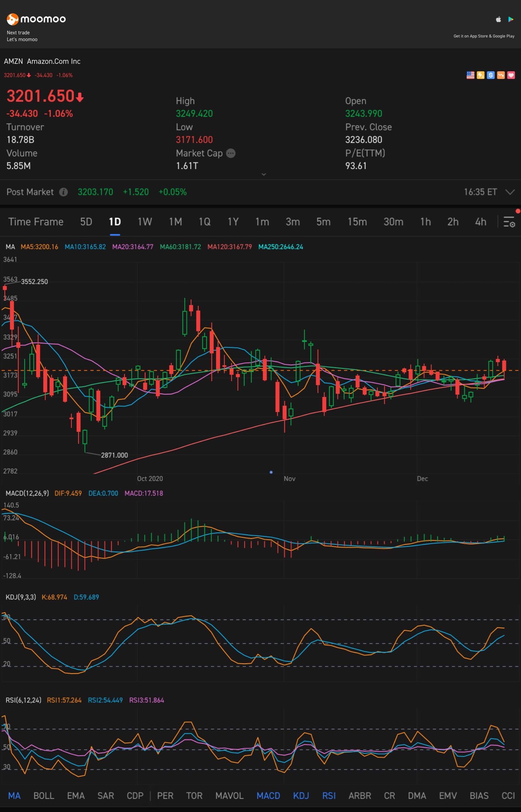Click 'Get it on App Store & Google Play'

(x=484, y=36)
